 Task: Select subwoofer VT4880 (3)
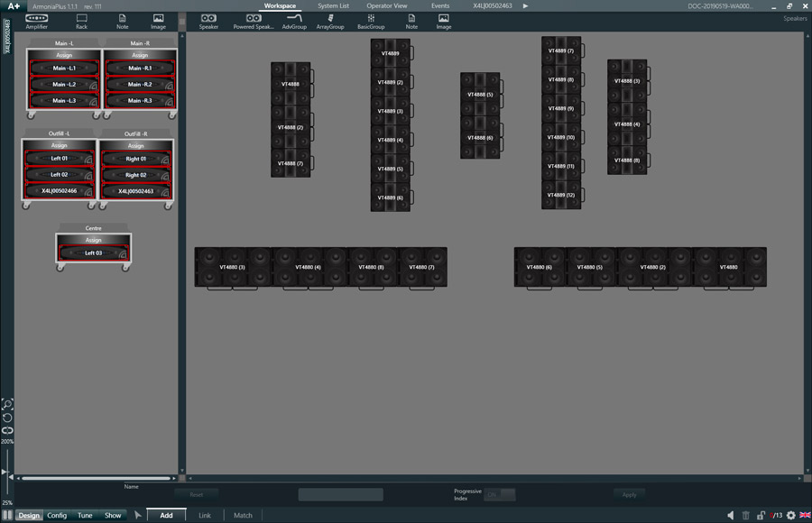pyautogui.click(x=232, y=267)
